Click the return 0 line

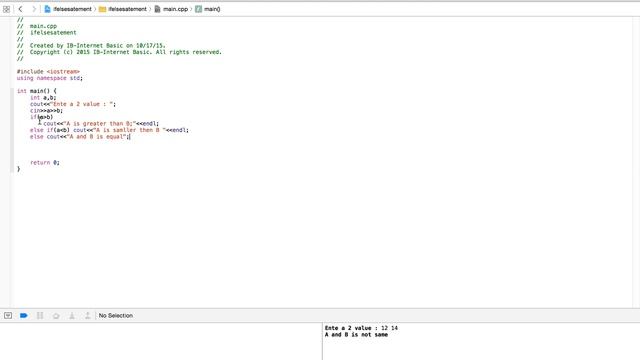coord(44,162)
